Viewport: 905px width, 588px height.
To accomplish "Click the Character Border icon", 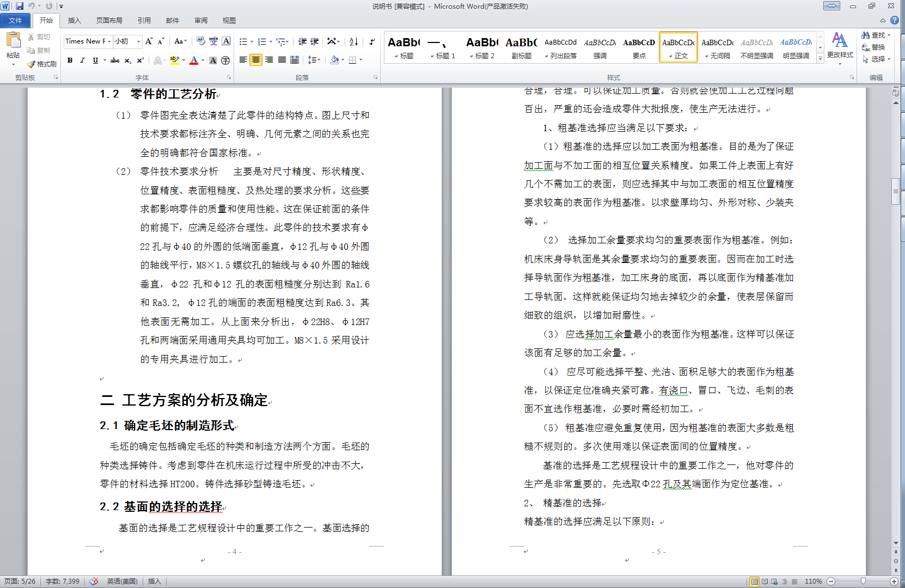I will 226,41.
